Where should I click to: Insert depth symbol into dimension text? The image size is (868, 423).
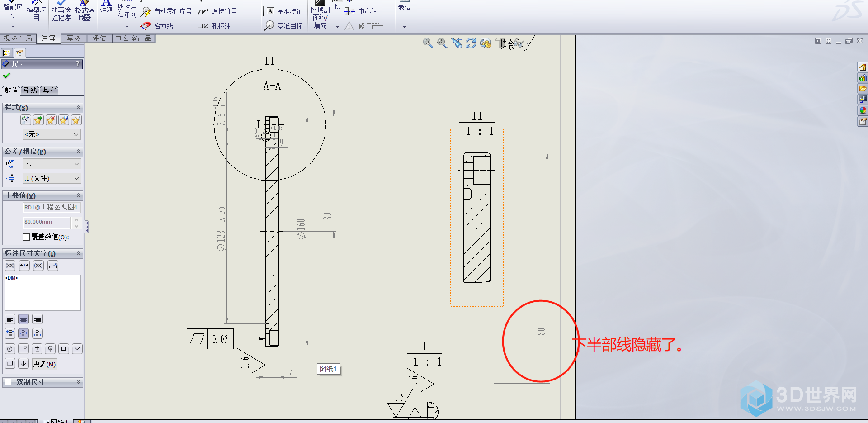pos(24,363)
